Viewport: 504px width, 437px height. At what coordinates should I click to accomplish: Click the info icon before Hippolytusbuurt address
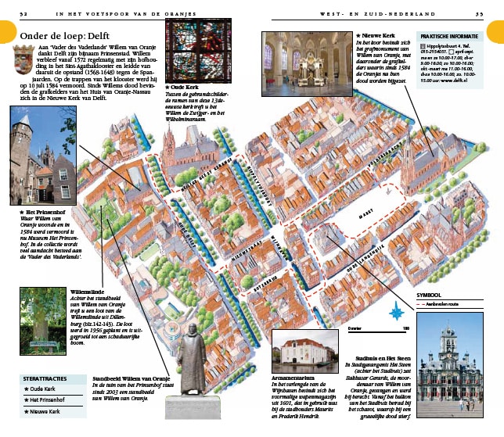click(x=423, y=47)
